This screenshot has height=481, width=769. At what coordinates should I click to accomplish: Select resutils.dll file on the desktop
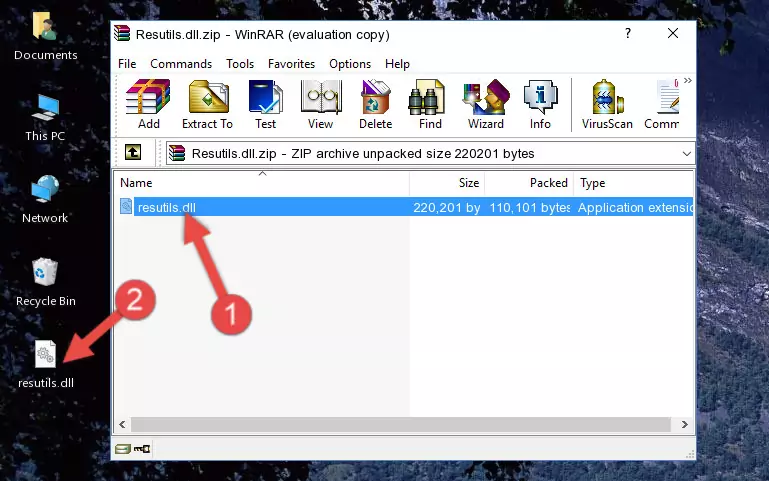pyautogui.click(x=46, y=365)
